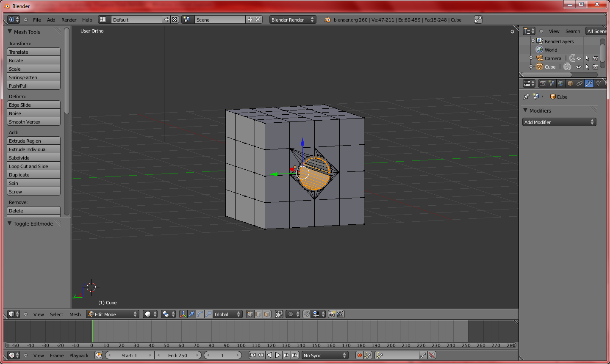Play the animation forward
610x364 pixels.
(x=278, y=355)
